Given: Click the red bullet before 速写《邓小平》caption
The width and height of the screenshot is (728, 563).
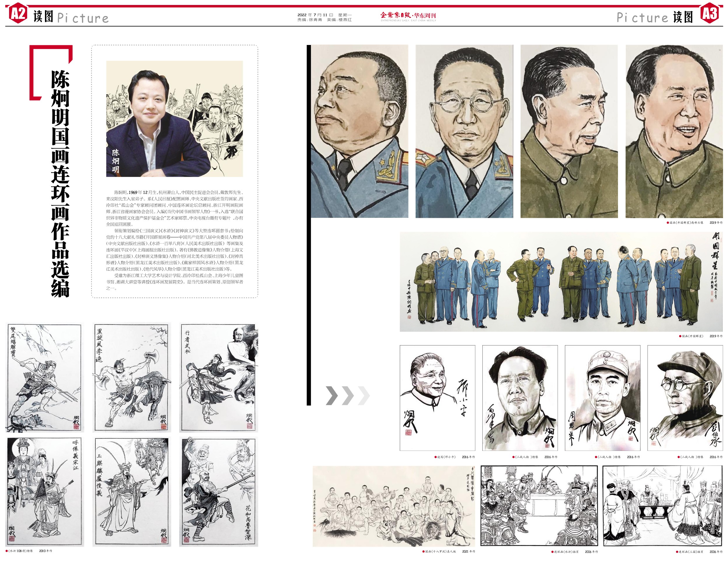Looking at the screenshot, I should coord(435,457).
